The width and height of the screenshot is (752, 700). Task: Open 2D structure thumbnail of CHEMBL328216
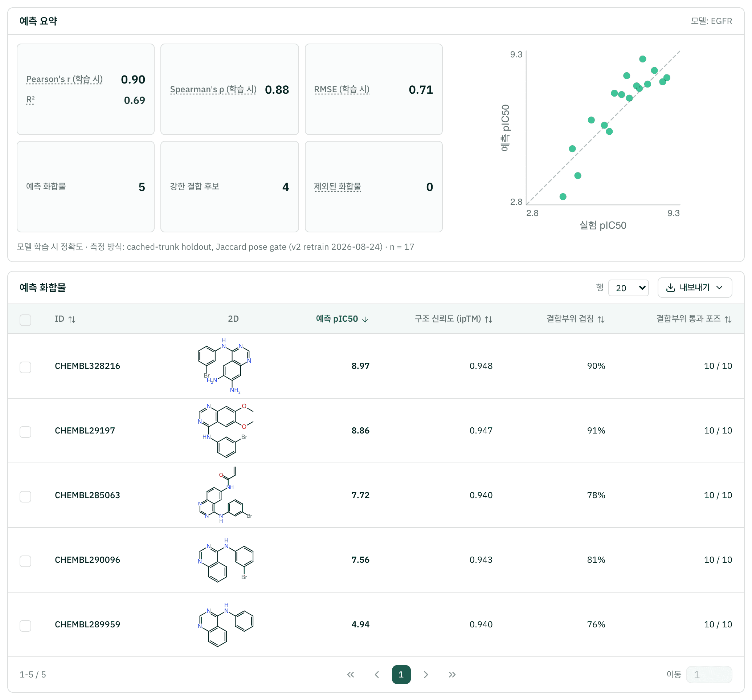coord(224,366)
